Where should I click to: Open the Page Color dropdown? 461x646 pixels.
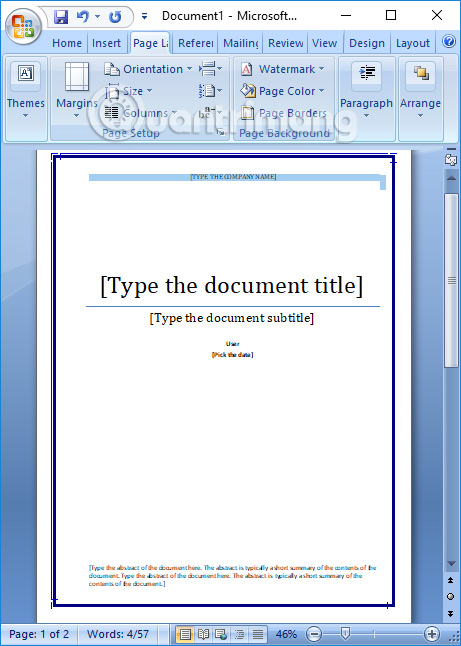tap(283, 91)
